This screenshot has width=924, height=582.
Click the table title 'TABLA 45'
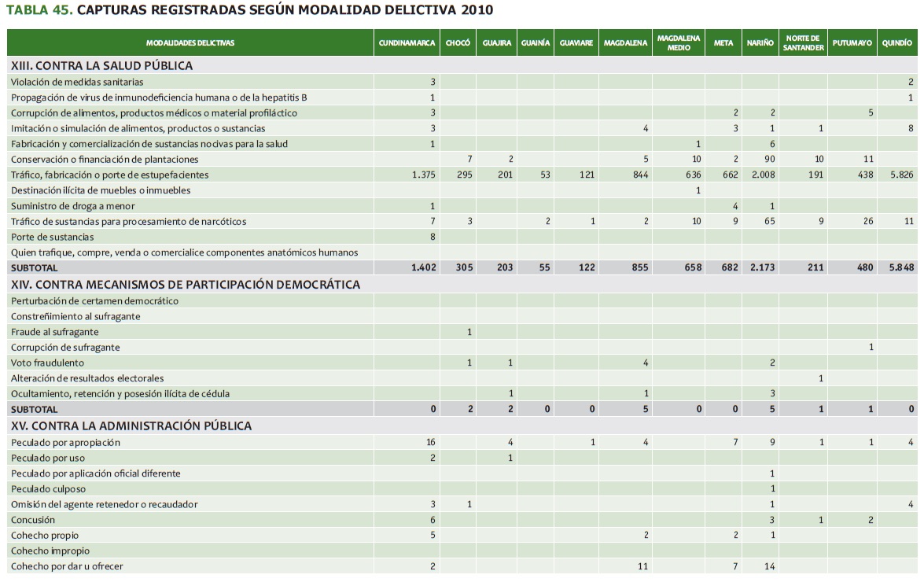click(x=39, y=10)
